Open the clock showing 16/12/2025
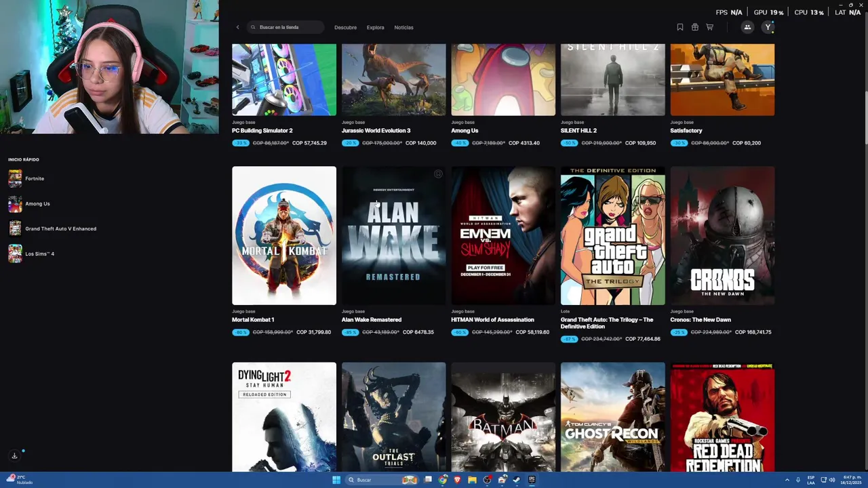The width and height of the screenshot is (868, 488). [x=850, y=480]
